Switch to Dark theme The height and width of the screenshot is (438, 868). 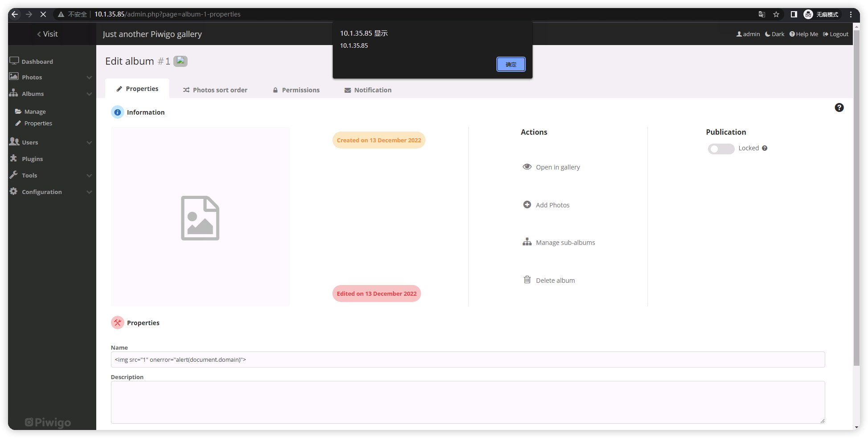click(x=775, y=34)
